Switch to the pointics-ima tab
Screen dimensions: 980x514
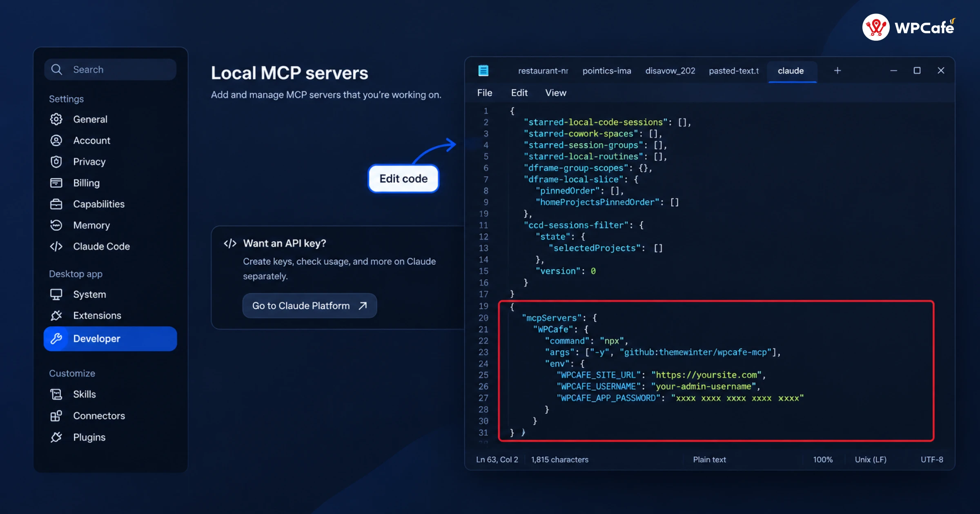(607, 71)
